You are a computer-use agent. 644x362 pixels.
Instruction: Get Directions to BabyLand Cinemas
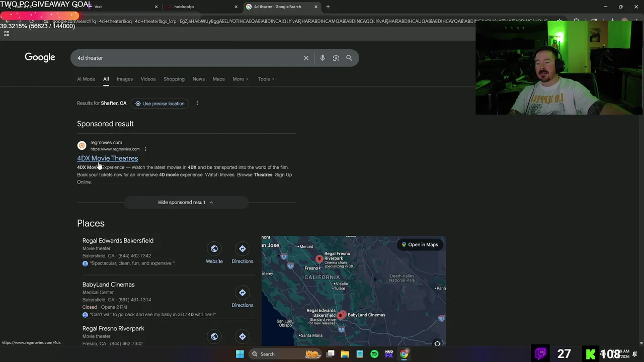[x=243, y=293]
